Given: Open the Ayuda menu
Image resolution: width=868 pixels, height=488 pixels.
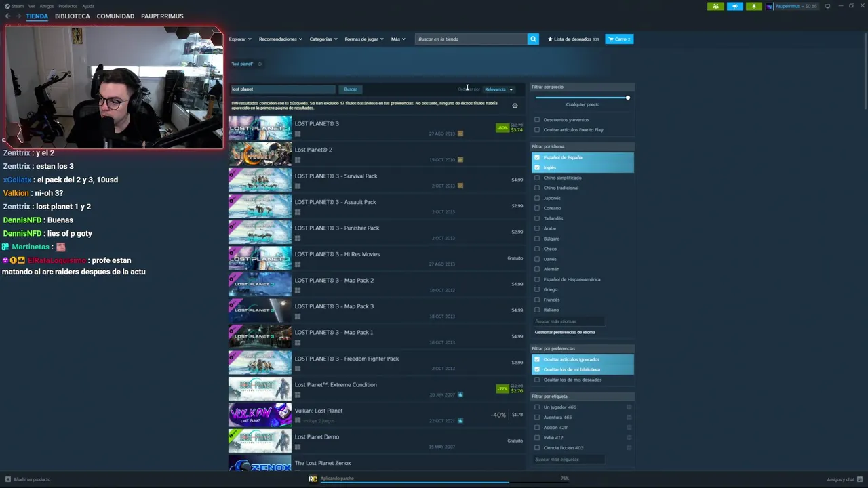Looking at the screenshot, I should (88, 6).
